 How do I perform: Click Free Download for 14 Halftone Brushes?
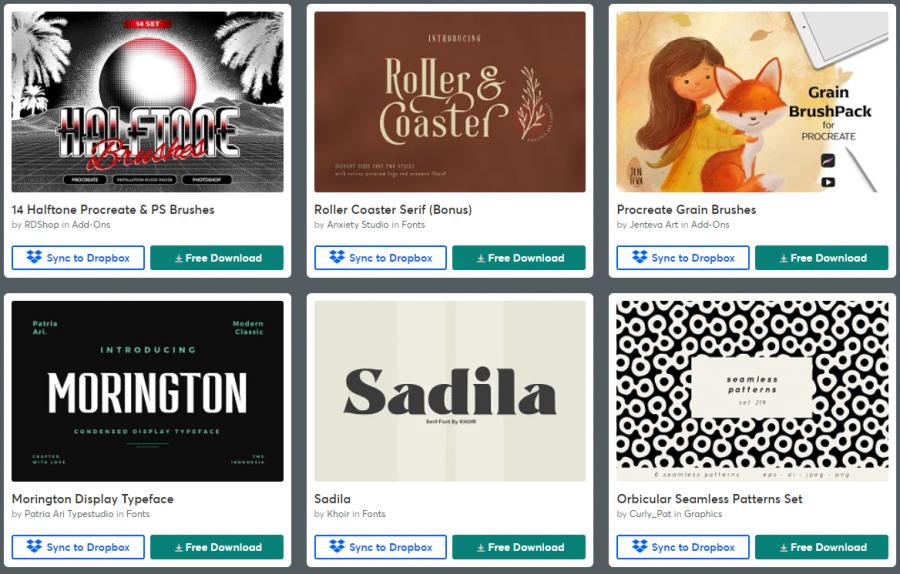click(217, 258)
